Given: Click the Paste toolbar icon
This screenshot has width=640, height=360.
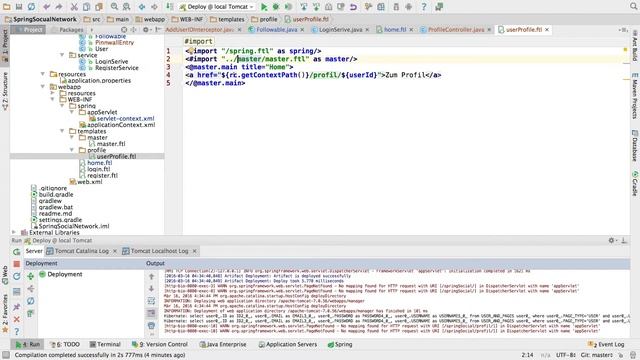Looking at the screenshot, I should pos(99,7).
